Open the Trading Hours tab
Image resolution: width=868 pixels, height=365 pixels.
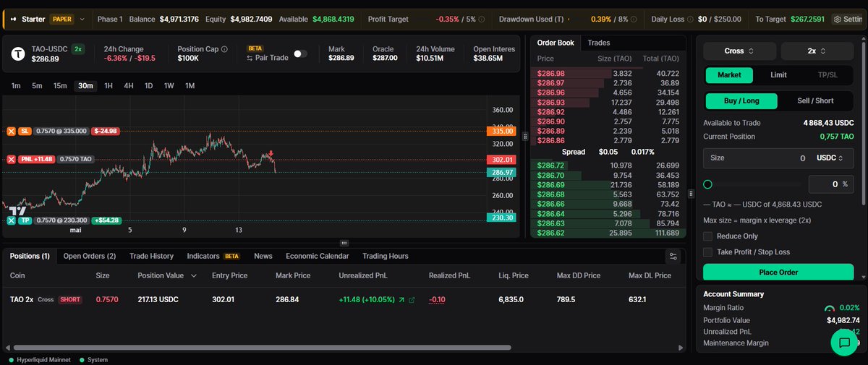point(386,256)
